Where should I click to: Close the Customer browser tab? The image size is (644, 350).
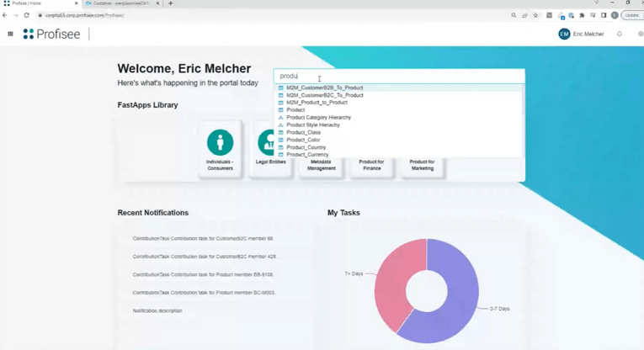157,3
